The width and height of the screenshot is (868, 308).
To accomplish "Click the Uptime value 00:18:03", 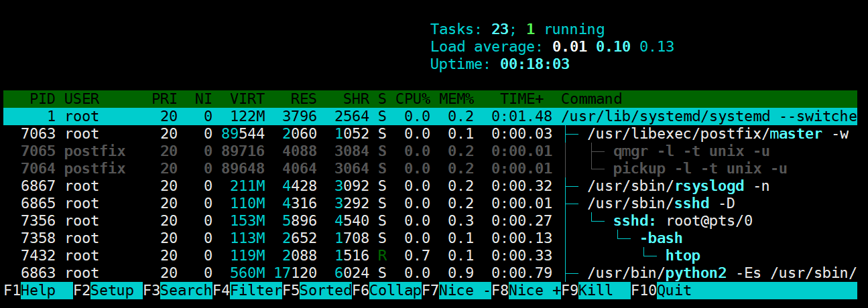I will click(535, 64).
